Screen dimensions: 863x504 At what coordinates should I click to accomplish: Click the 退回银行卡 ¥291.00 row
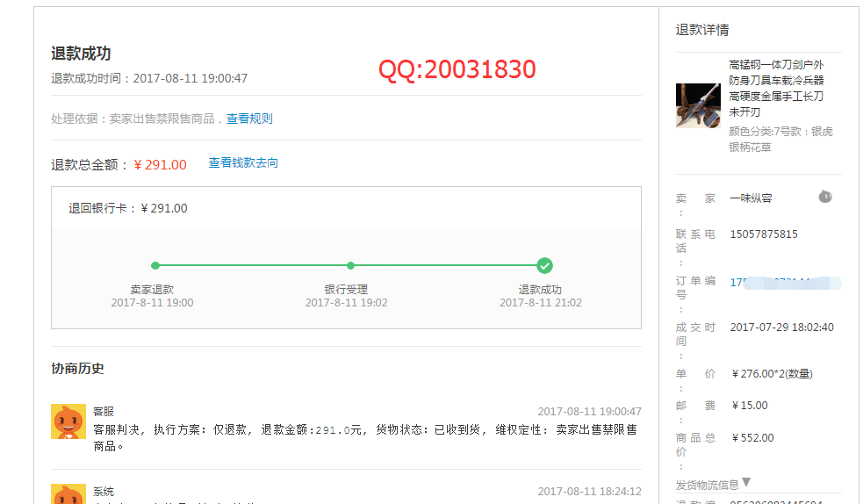pyautogui.click(x=128, y=208)
